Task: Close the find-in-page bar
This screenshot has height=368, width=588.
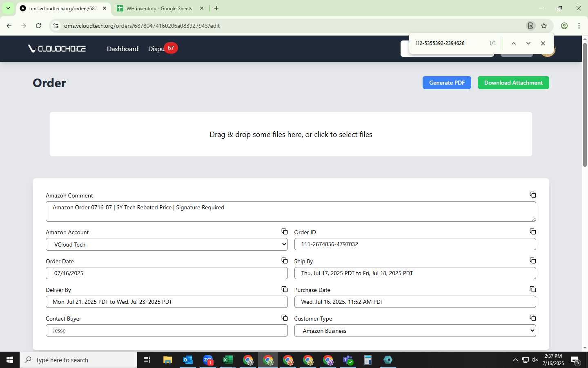Action: pyautogui.click(x=543, y=43)
